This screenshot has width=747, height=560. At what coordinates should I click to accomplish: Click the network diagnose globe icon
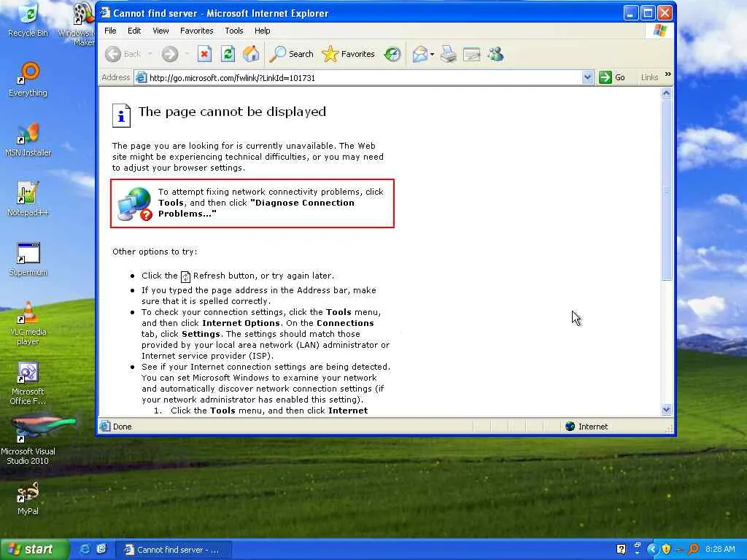[135, 204]
